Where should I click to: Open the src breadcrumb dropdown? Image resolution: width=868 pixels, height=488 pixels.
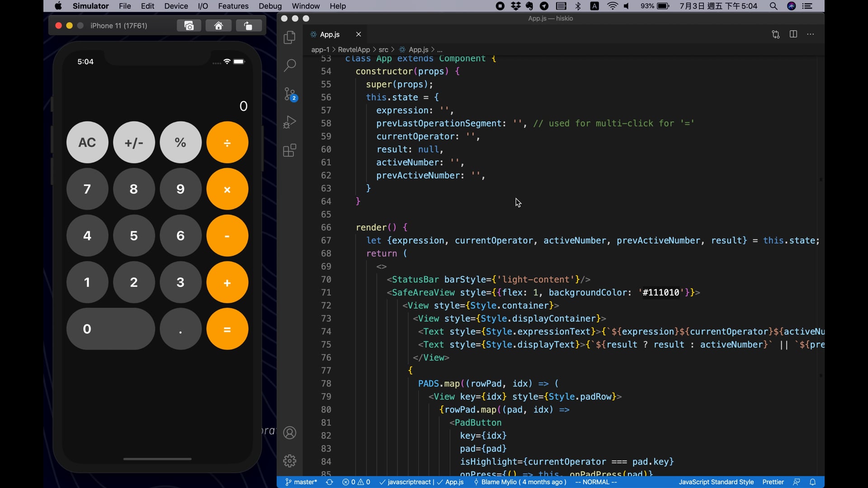click(384, 49)
